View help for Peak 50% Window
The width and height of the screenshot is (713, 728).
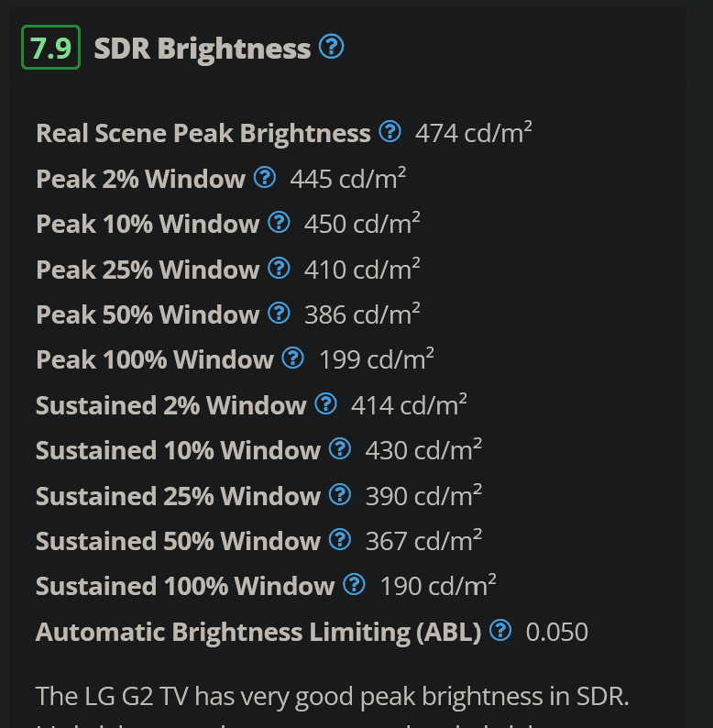pyautogui.click(x=279, y=313)
